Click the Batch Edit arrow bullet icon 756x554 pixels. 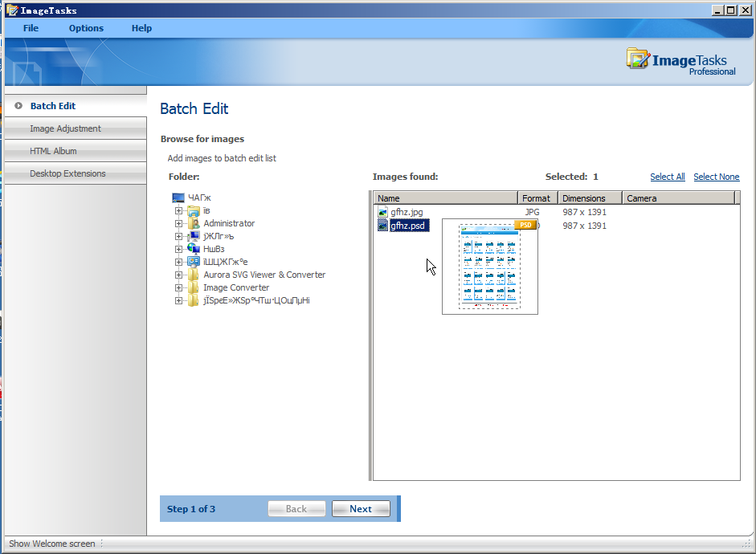[x=18, y=105]
